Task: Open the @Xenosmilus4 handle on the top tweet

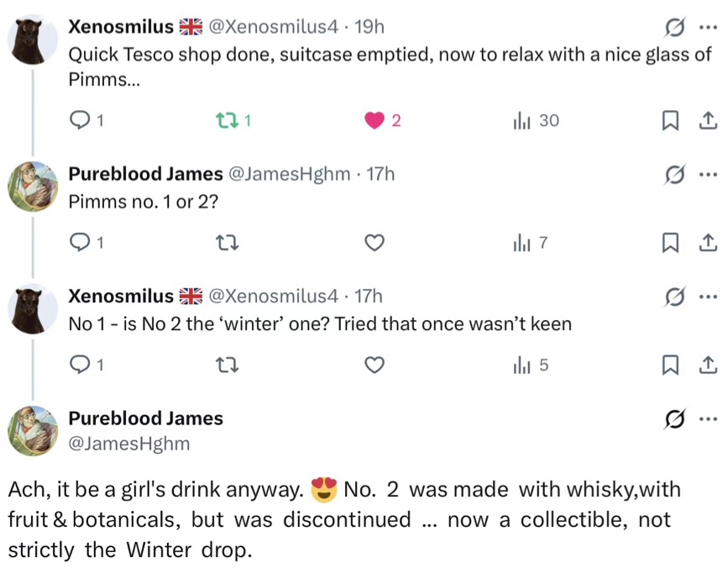Action: tap(272, 27)
